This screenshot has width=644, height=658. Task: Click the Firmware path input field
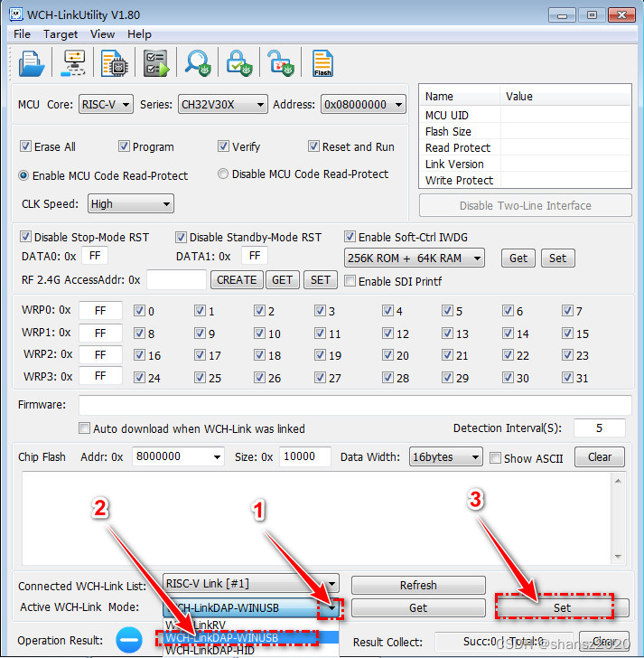coord(355,405)
